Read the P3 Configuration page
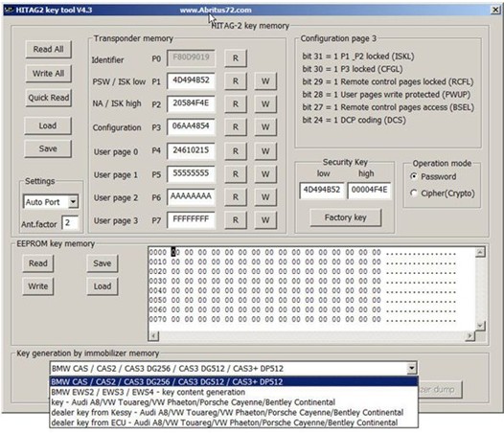 [236, 127]
